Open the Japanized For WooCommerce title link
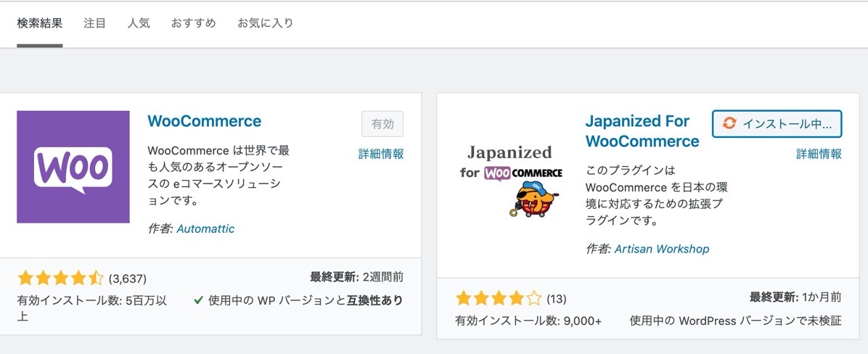 642,131
